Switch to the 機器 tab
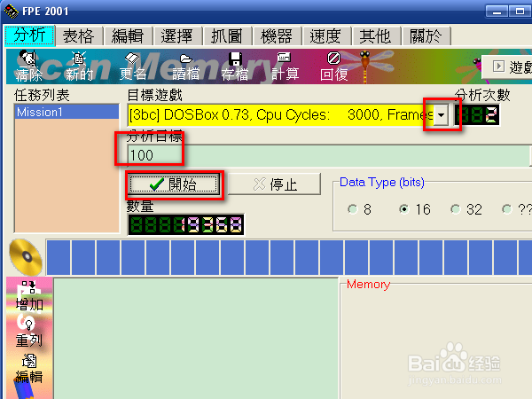This screenshot has height=399, width=532. pos(276,36)
